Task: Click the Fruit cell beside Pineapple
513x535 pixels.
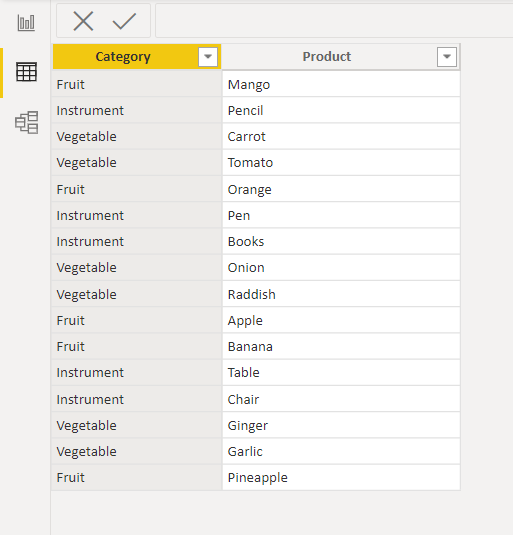Action: [136, 477]
